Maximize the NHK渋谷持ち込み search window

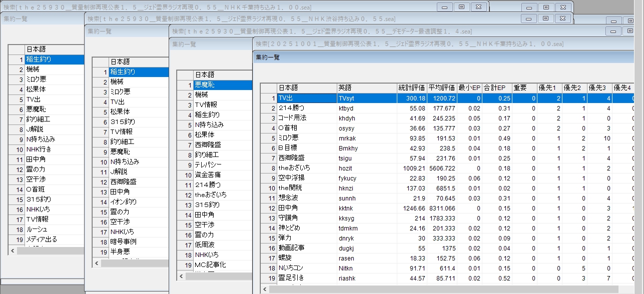click(x=546, y=18)
